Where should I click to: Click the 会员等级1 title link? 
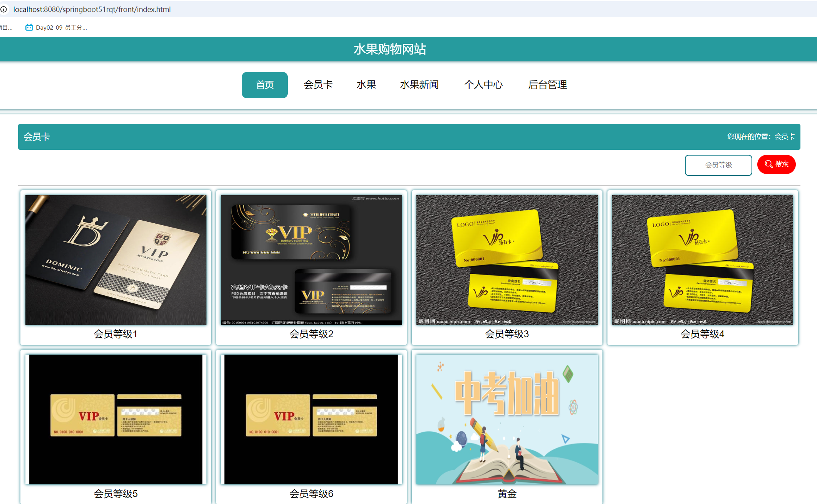(x=116, y=334)
